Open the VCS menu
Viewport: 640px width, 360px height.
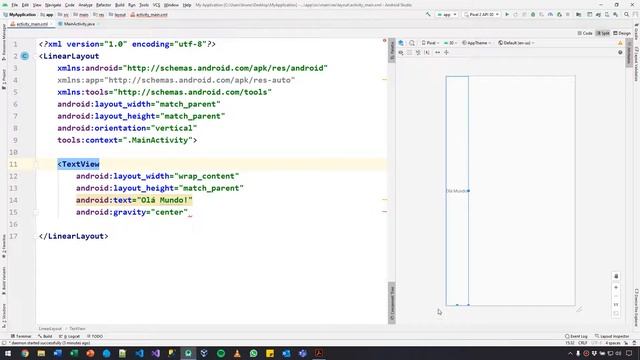tap(156, 5)
